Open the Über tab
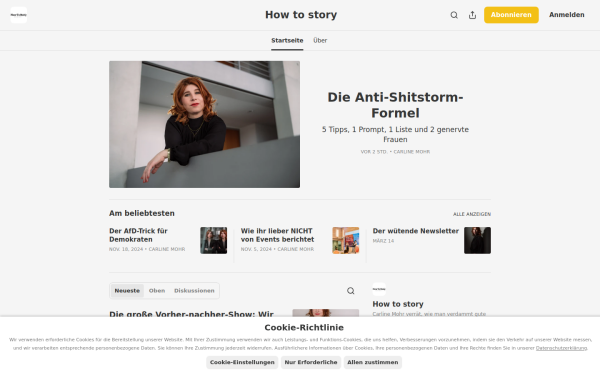 [320, 41]
